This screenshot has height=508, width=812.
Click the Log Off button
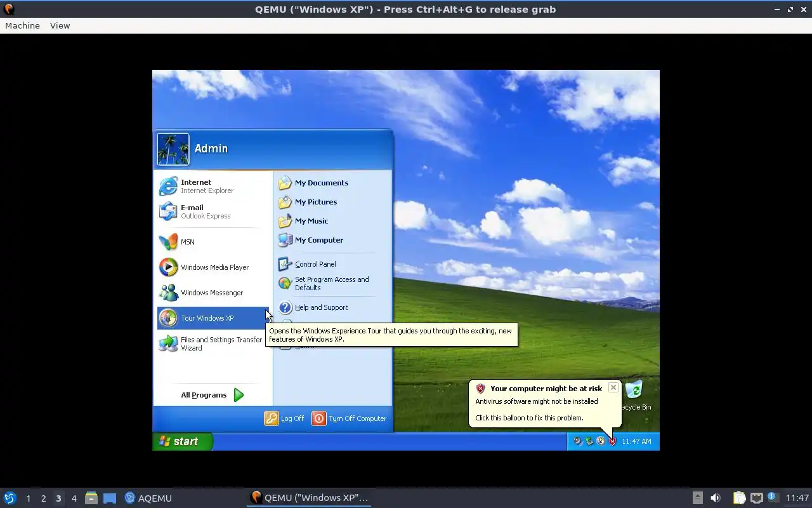click(x=284, y=418)
